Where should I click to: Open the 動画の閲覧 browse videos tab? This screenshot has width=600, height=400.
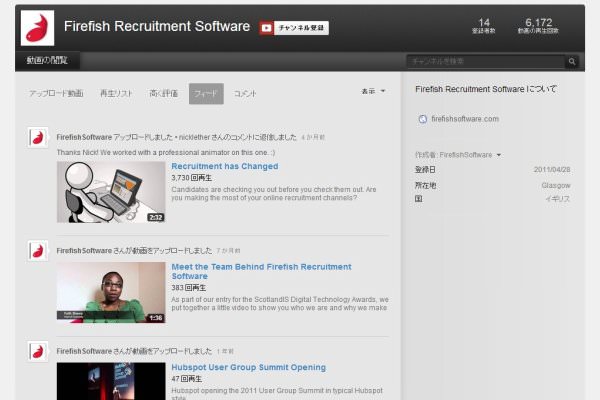[x=47, y=60]
